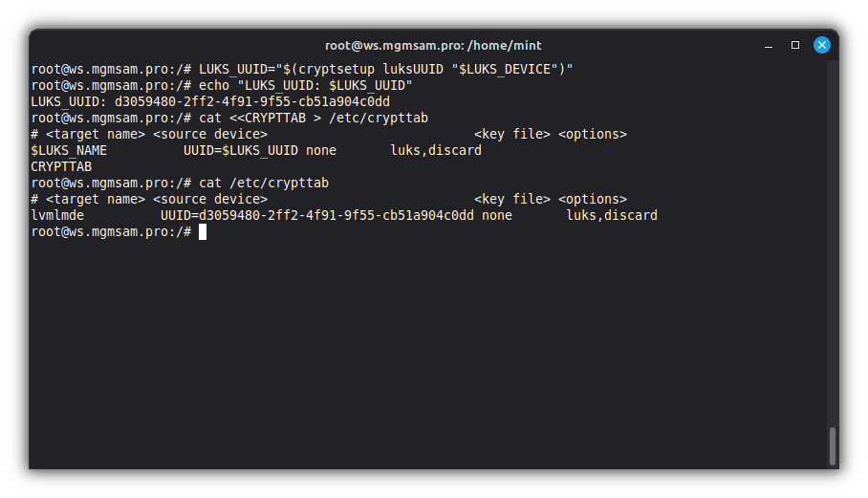868x498 pixels.
Task: Click "luks,discard" in the last output line
Action: pos(612,215)
